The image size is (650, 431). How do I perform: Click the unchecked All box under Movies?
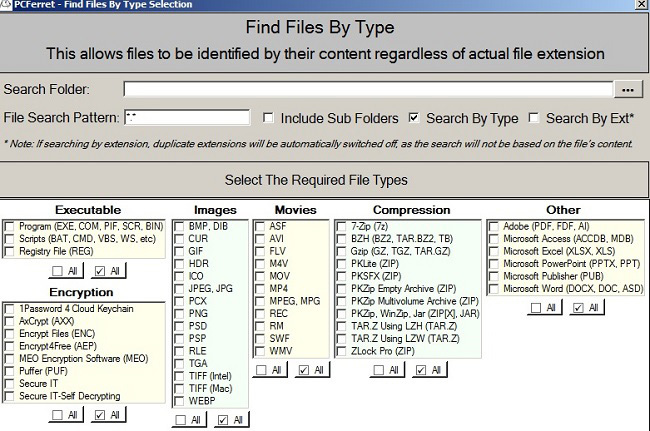pos(260,370)
